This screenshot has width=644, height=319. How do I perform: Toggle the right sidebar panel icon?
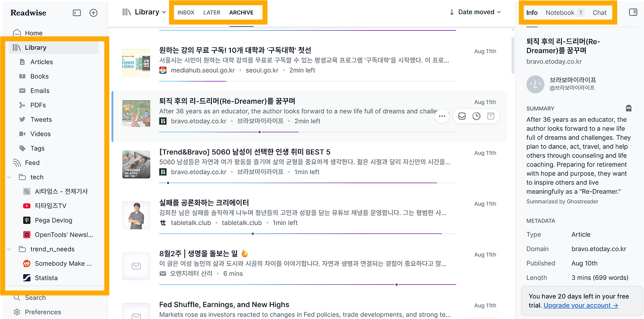633,12
